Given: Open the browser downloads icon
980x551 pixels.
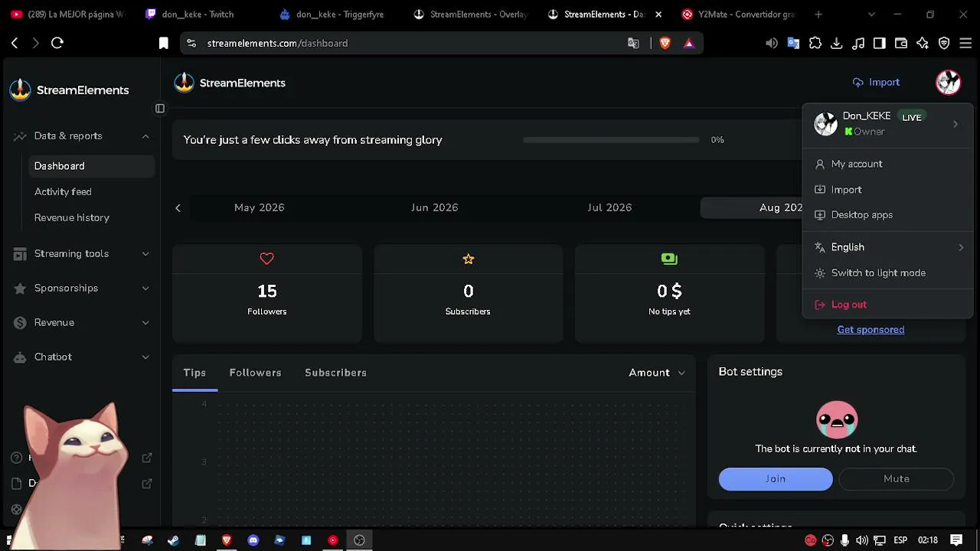Looking at the screenshot, I should [x=837, y=44].
